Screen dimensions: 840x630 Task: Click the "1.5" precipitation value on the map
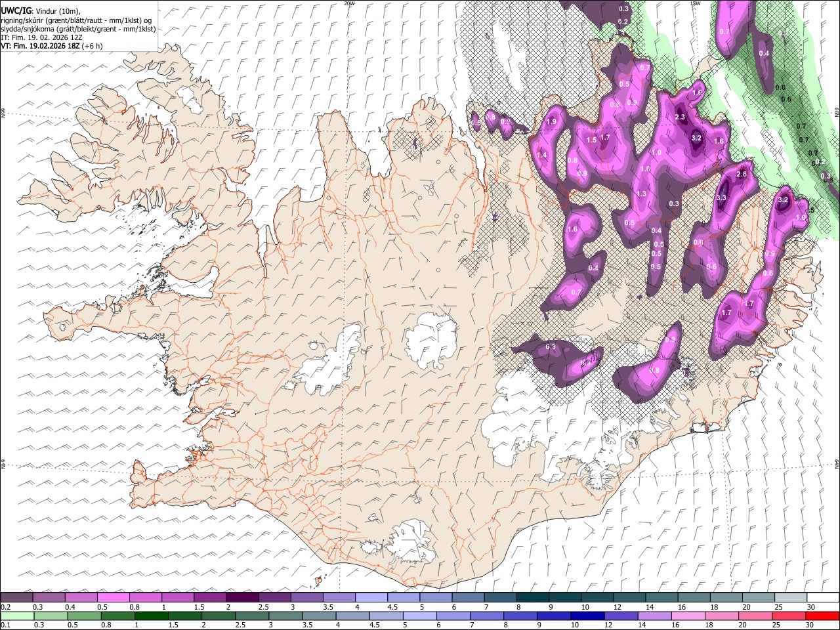click(x=591, y=140)
